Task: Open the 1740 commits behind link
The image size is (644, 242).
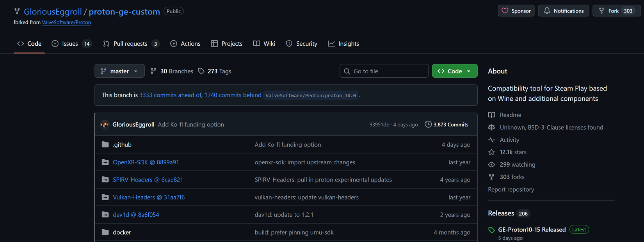Action: (x=233, y=95)
